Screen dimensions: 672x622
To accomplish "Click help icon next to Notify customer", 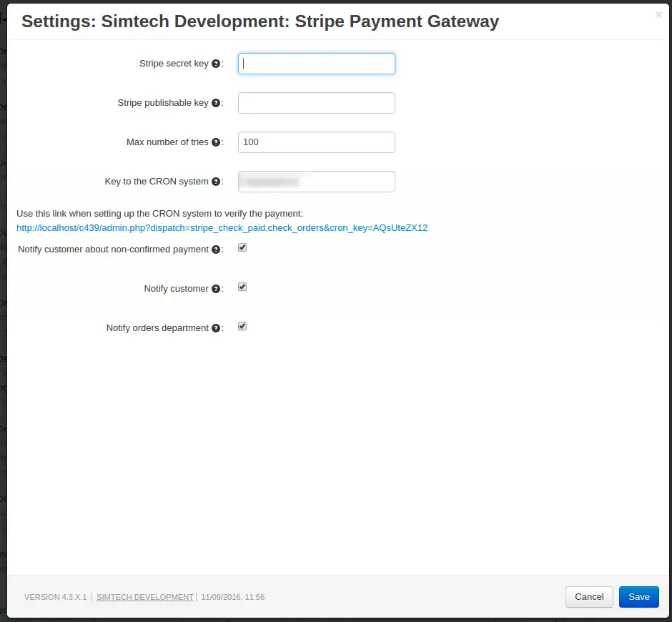I will pos(216,289).
